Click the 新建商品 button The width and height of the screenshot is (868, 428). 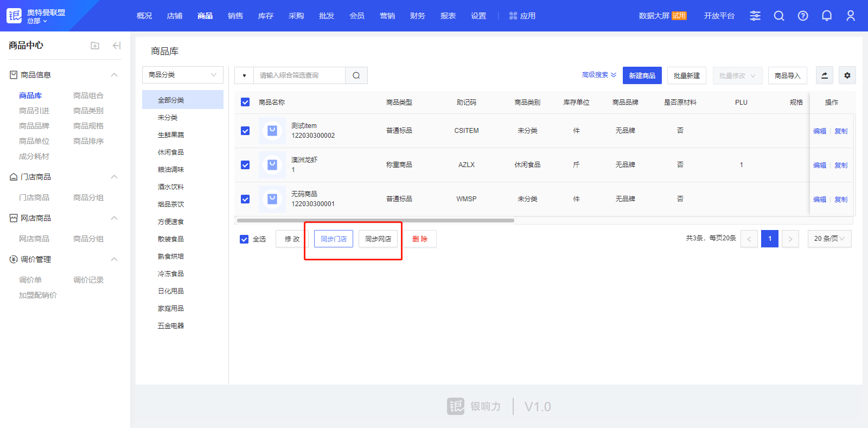642,75
